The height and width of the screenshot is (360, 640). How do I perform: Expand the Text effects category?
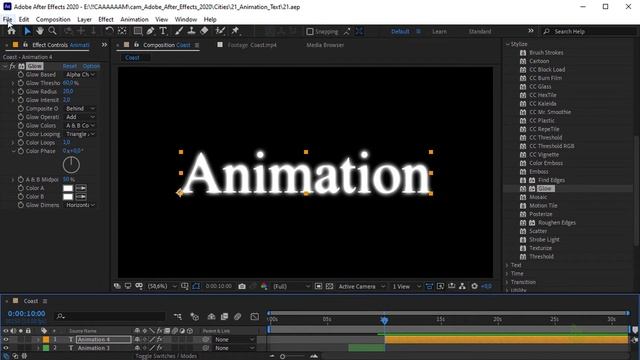tap(507, 265)
